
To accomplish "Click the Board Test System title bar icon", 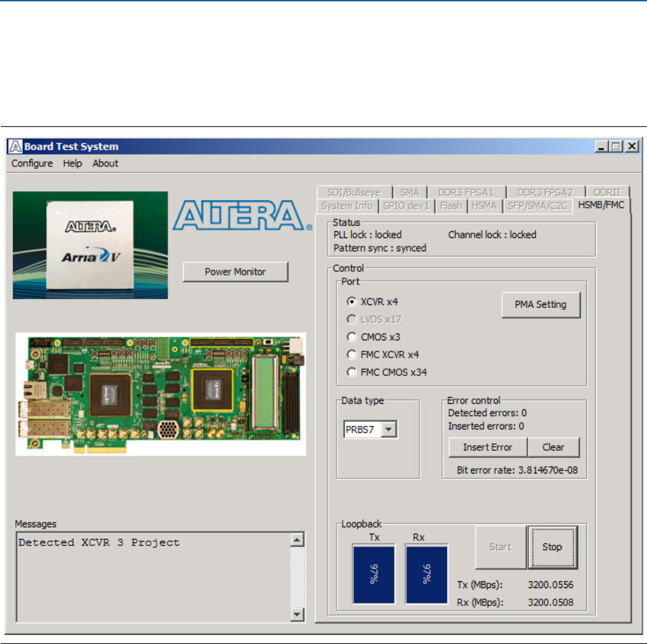I will pos(16,146).
